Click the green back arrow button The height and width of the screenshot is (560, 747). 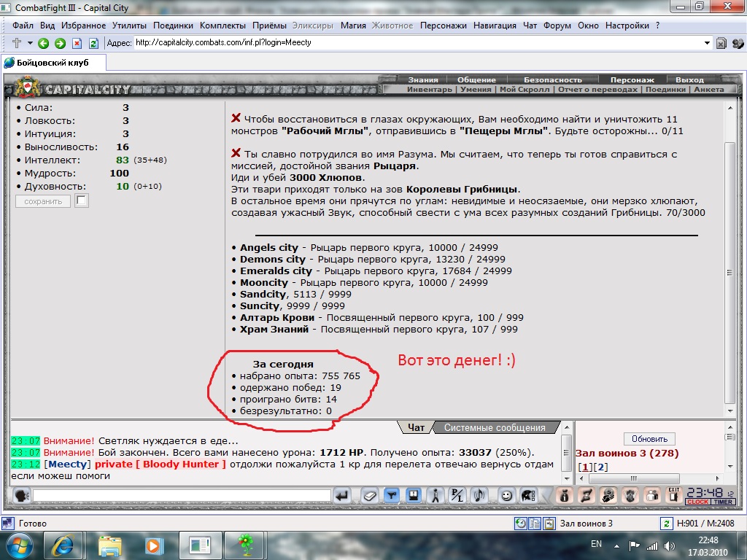pos(43,43)
